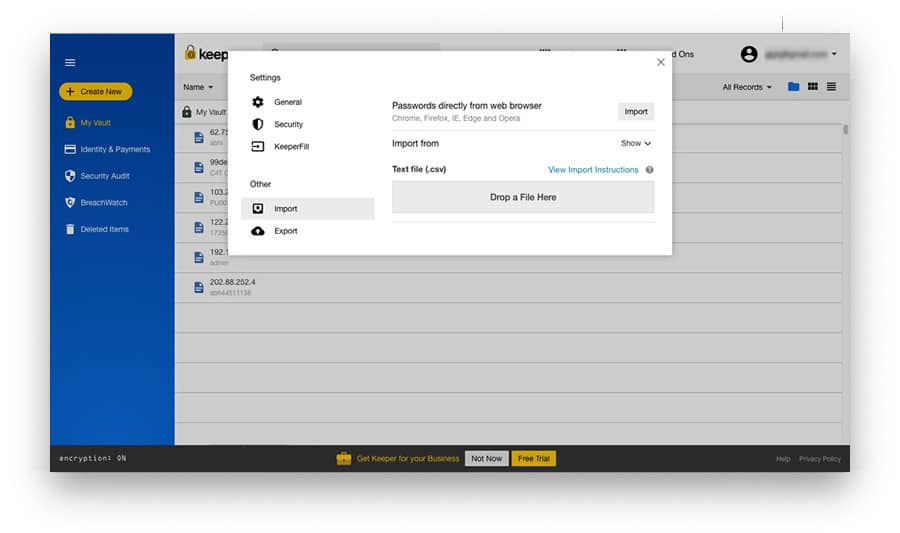Open the 202.88.252.4 record

click(x=508, y=287)
